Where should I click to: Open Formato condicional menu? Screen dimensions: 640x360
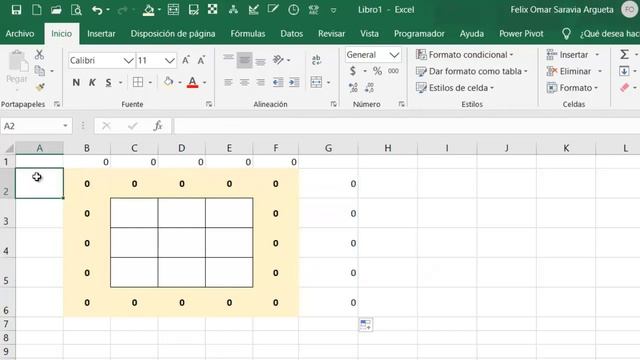tap(464, 55)
